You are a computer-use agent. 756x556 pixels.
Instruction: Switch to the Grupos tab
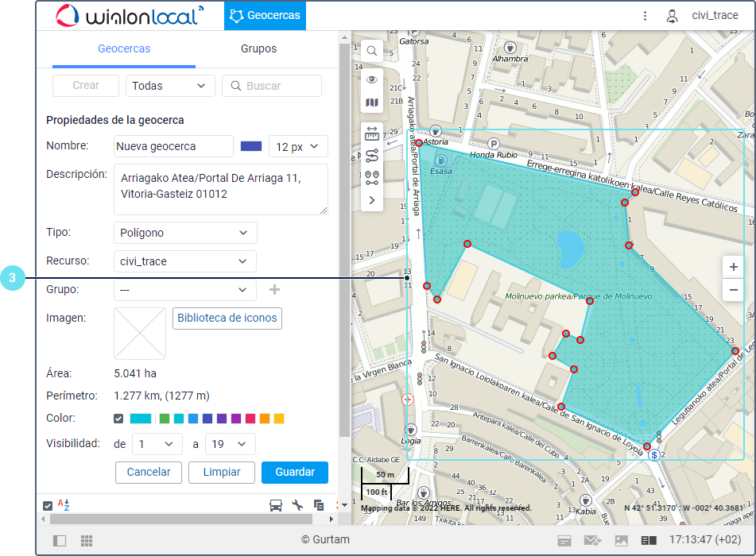pos(258,48)
